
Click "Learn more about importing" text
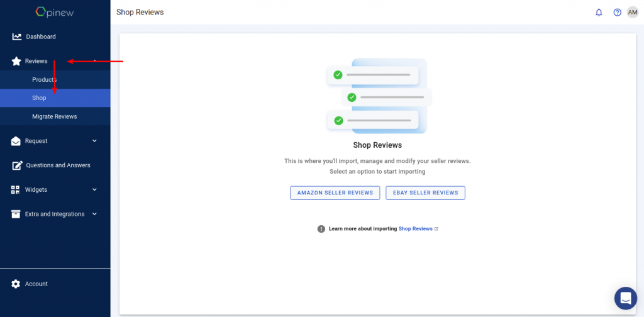(363, 229)
